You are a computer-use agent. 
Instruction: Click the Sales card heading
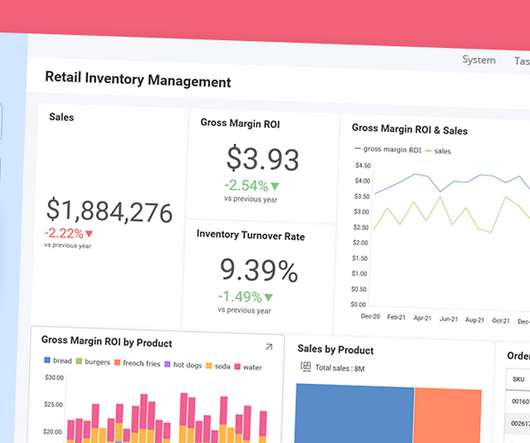click(62, 117)
